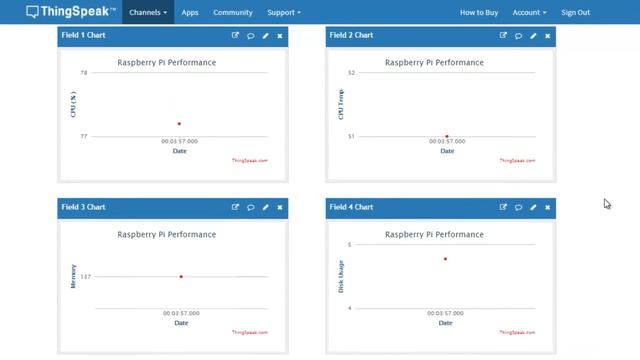Click the Field 2 Chart title bar text
640x360 pixels.
coord(351,36)
